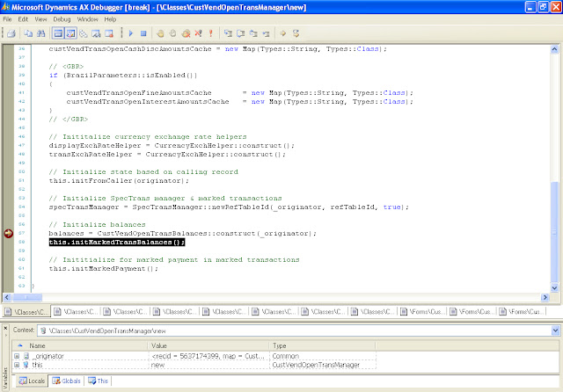Image resolution: width=563 pixels, height=392 pixels.
Task: Click the red exclamation mark icon
Action: (211, 33)
